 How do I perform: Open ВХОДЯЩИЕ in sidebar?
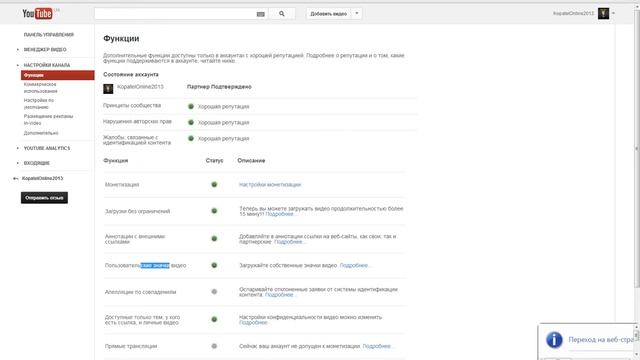pos(36,163)
